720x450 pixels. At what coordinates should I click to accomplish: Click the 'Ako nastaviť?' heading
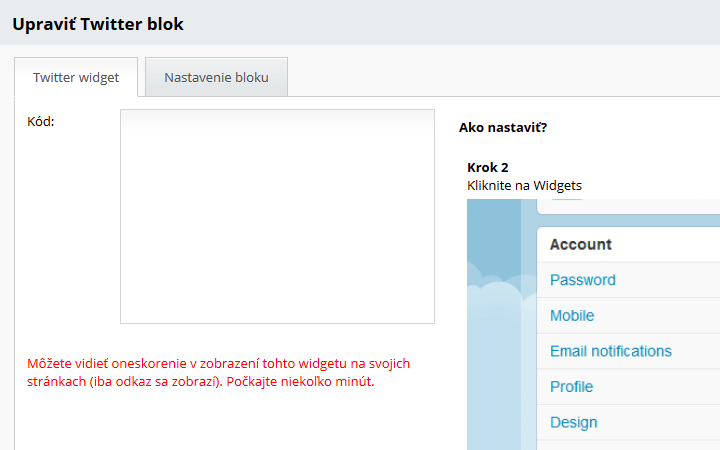[503, 127]
